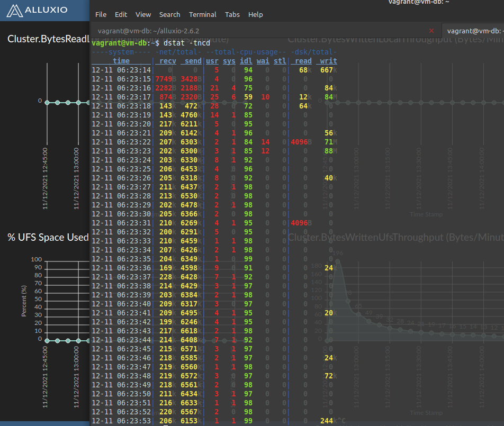Click write value 667k
Screen dimensions: 504x426
(329, 70)
